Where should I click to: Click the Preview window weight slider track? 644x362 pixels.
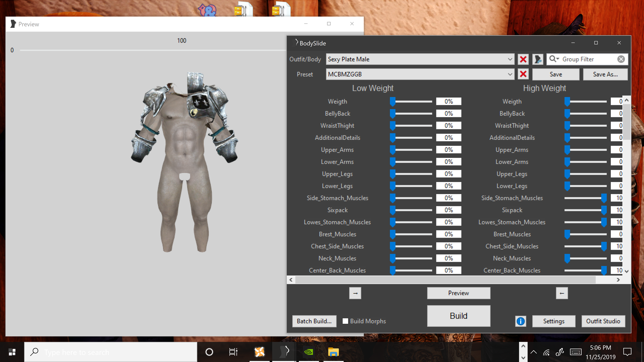point(153,50)
